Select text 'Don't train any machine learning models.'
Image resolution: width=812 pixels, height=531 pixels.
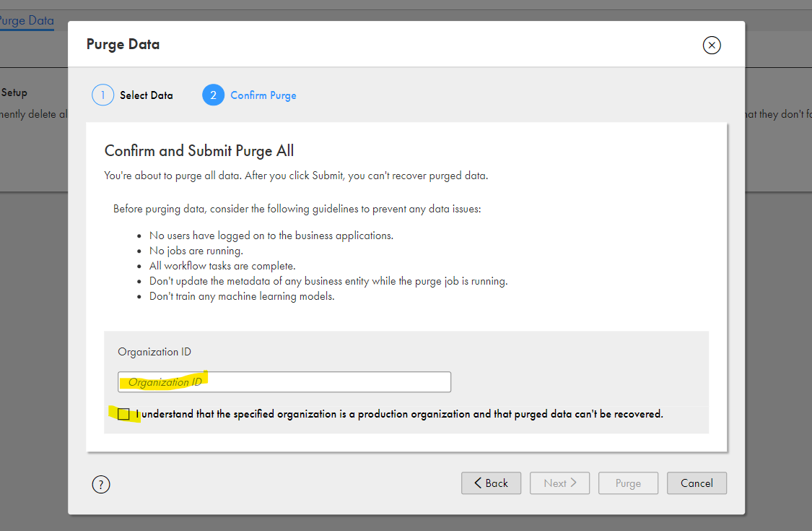(242, 296)
